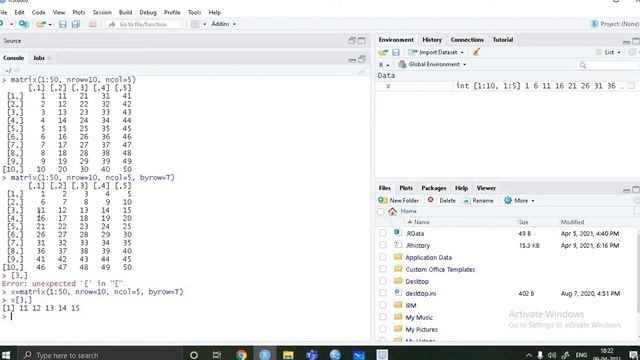Expand the panes layout dropdown arrow
640x360 pixels.
(x=204, y=24)
